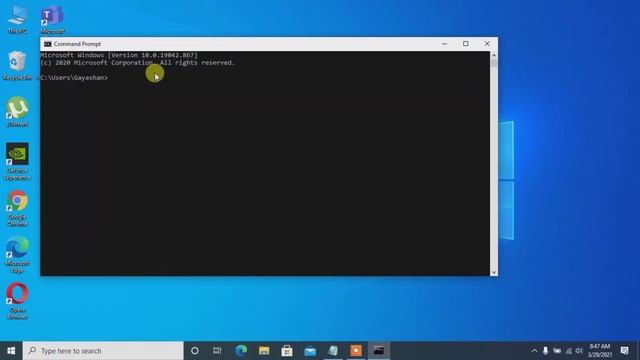The image size is (640, 360).
Task: Click the battery tray icon
Action: pos(557,351)
